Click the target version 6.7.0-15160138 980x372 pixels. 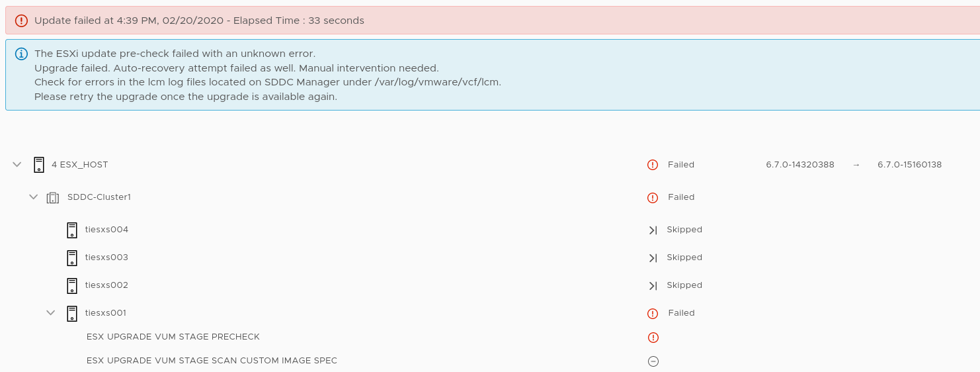click(909, 165)
